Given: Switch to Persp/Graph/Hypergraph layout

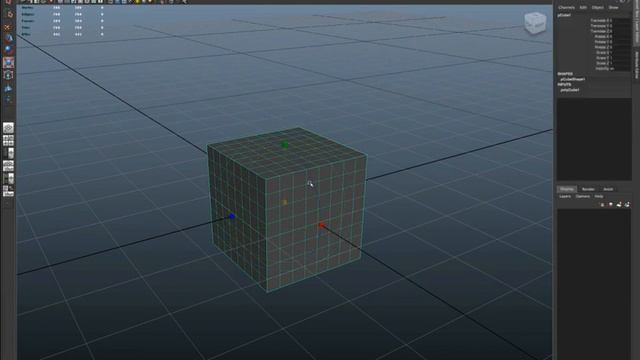Looking at the screenshot, I should tap(9, 191).
